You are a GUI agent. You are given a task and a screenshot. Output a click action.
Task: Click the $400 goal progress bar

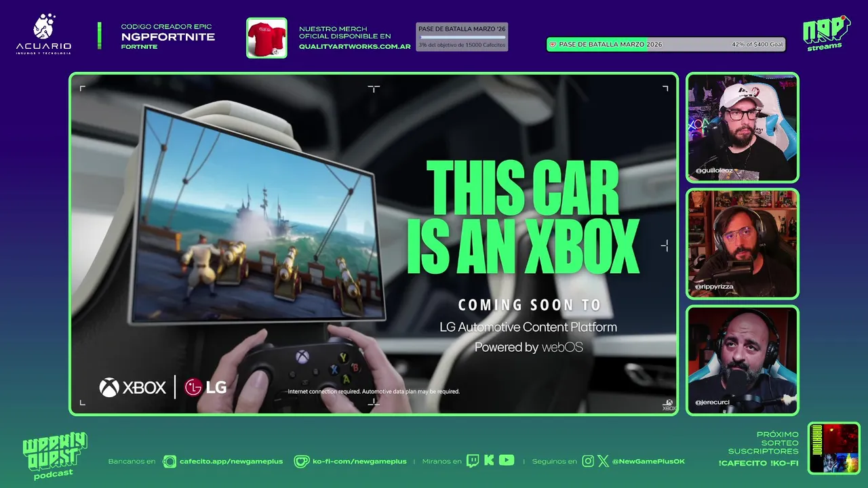pos(666,44)
